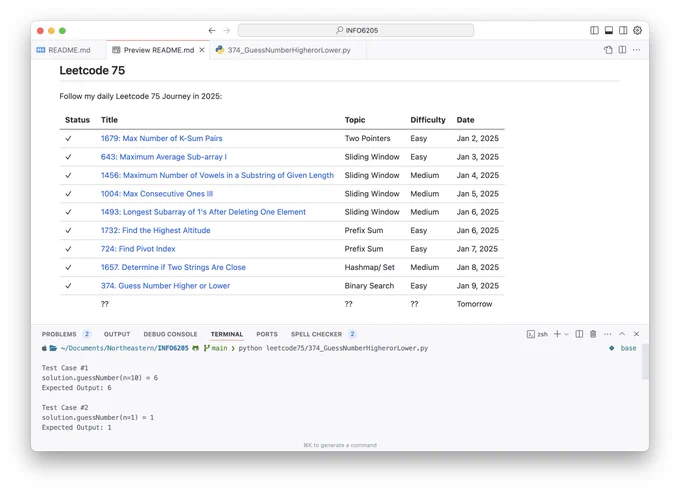Click the zsh terminal profile icon
680x492 pixels.
click(537, 334)
